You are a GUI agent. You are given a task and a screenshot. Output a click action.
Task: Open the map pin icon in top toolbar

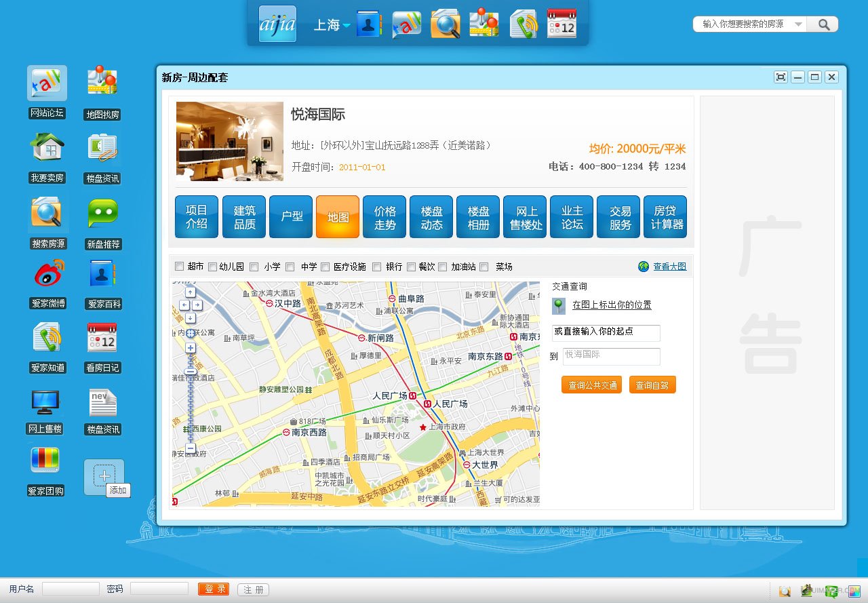pos(484,23)
